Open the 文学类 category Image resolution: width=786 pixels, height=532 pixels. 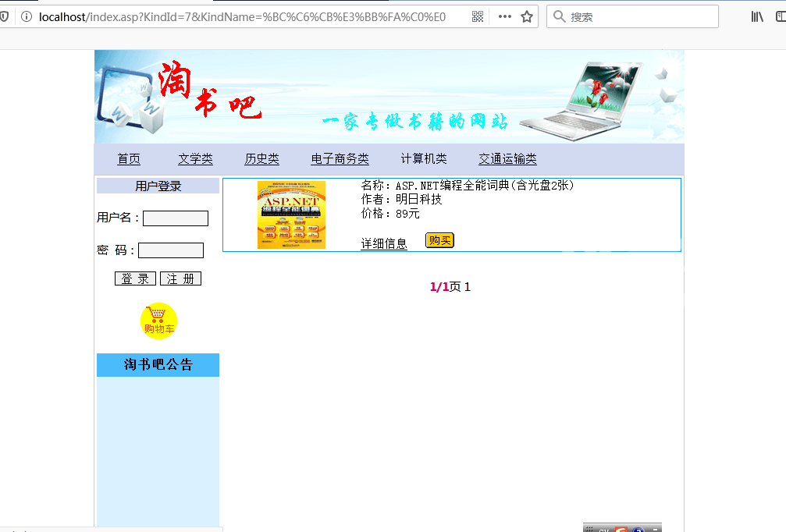coord(195,159)
